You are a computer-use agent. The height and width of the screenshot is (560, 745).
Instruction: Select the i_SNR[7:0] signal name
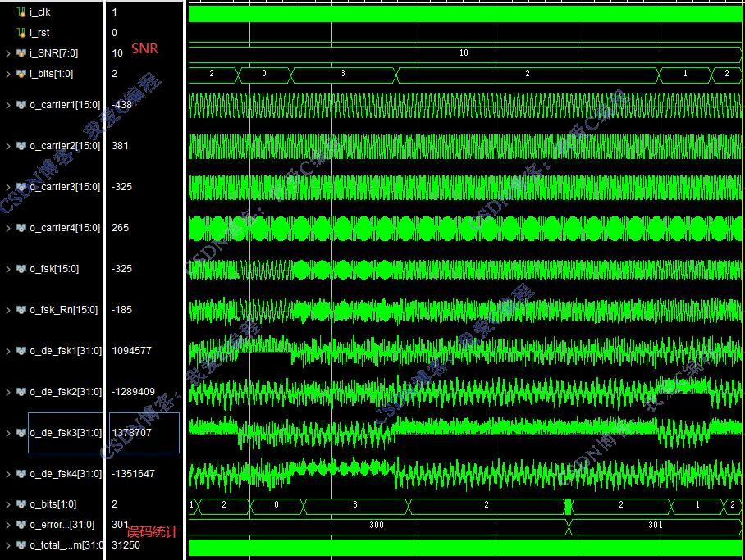(x=53, y=53)
